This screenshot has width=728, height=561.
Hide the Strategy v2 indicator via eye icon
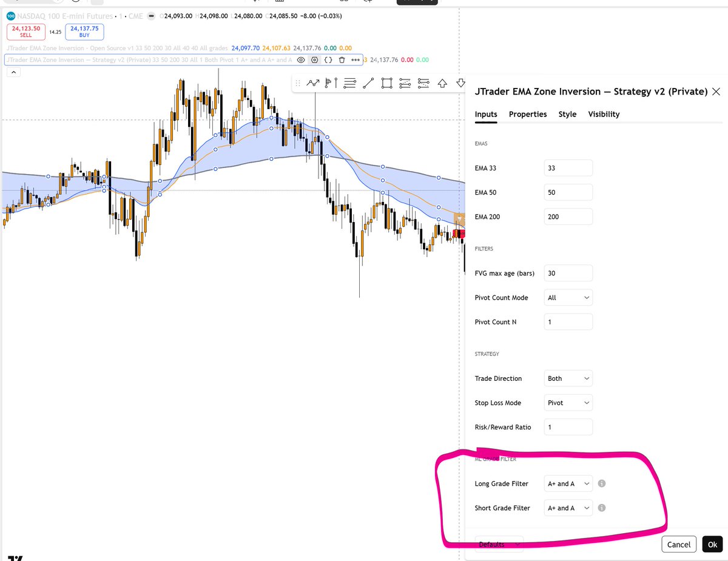pyautogui.click(x=301, y=59)
